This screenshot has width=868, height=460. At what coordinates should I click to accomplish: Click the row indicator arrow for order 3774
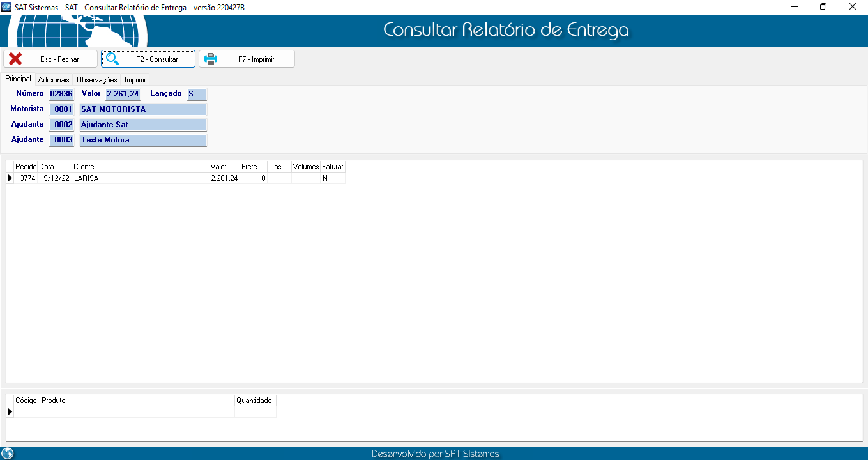point(10,178)
